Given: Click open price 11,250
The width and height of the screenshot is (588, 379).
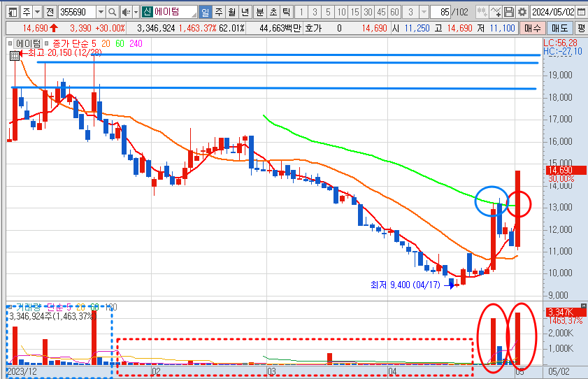Looking at the screenshot, I should [417, 28].
